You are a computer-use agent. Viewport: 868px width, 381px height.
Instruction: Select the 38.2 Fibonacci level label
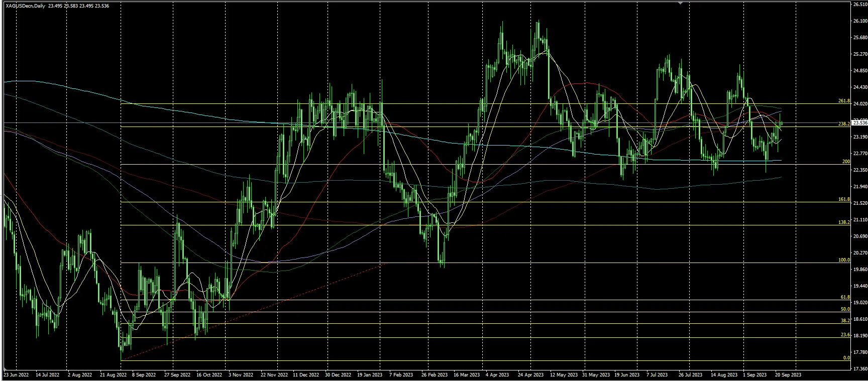click(x=845, y=320)
